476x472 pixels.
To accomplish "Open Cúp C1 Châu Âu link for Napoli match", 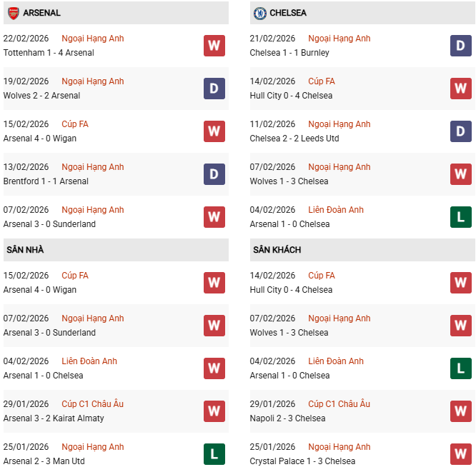I will (339, 404).
